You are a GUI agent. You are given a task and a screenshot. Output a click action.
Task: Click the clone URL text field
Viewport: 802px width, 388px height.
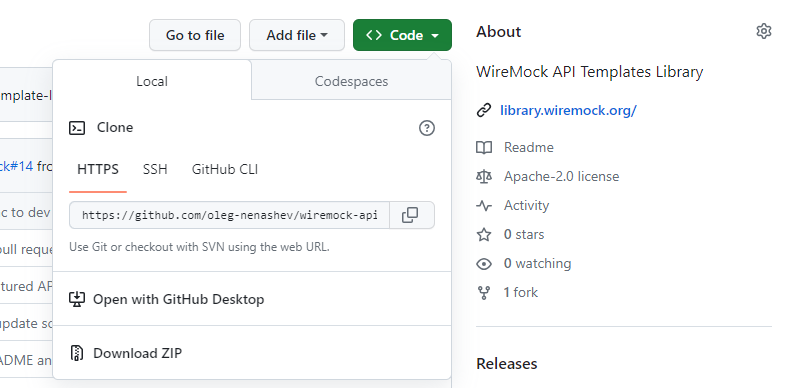[229, 215]
